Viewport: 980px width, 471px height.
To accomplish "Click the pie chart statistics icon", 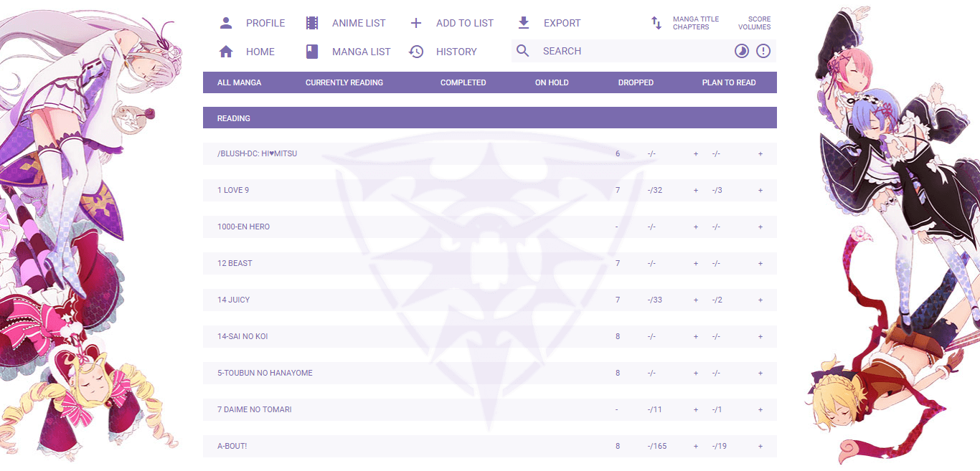I will [x=741, y=51].
